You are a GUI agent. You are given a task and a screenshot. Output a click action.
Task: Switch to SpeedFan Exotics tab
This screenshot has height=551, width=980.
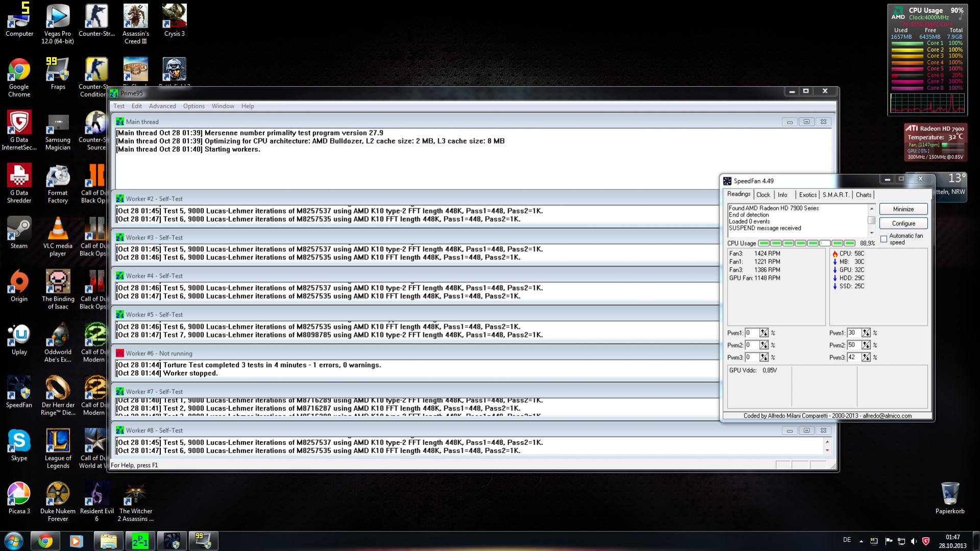(x=807, y=195)
